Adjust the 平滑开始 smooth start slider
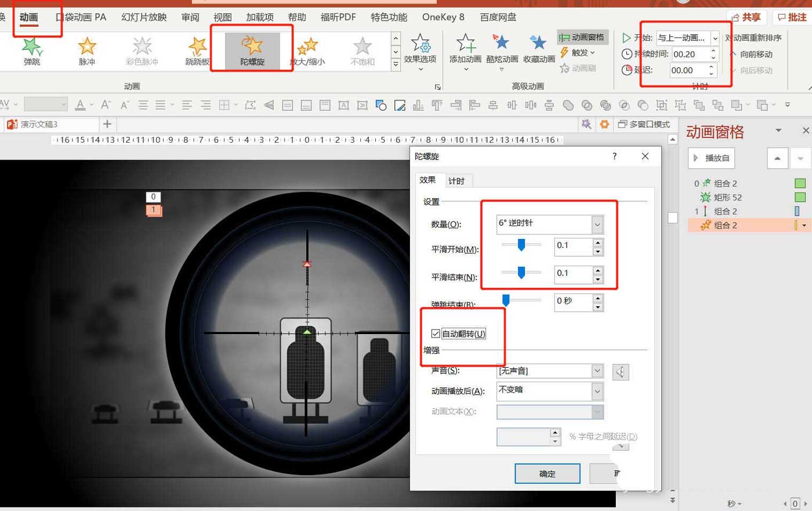Image resolution: width=812 pixels, height=511 pixels. (x=521, y=245)
